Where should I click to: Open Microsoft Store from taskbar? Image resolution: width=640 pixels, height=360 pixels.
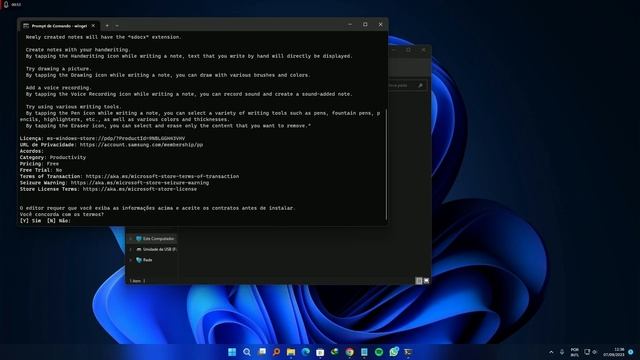[320, 352]
